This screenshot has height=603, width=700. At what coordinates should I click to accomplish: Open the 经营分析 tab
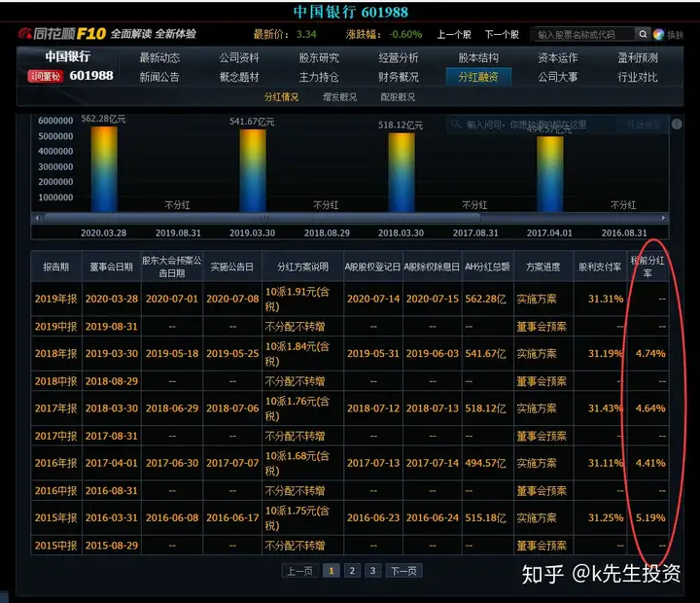tap(399, 57)
